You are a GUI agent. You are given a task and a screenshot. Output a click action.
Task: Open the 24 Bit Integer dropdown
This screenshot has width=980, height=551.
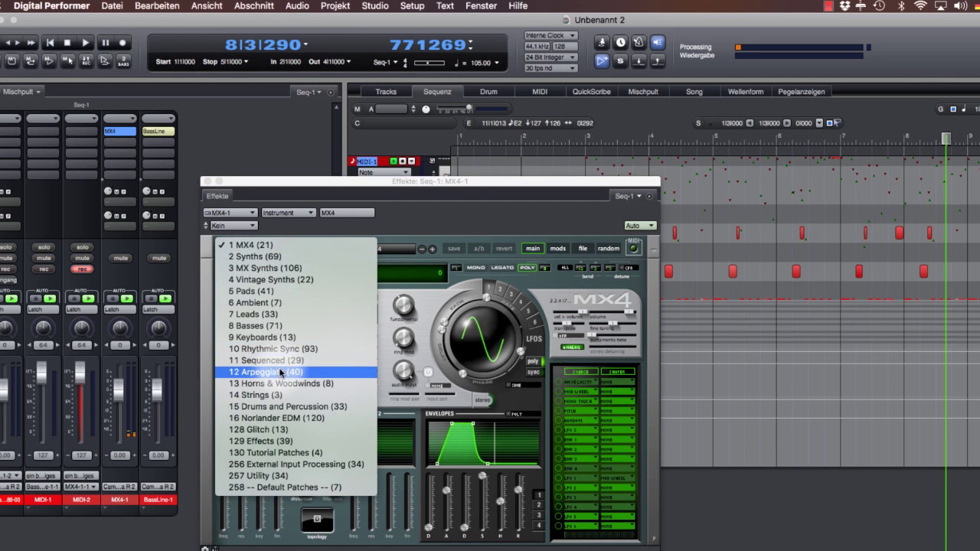[550, 57]
